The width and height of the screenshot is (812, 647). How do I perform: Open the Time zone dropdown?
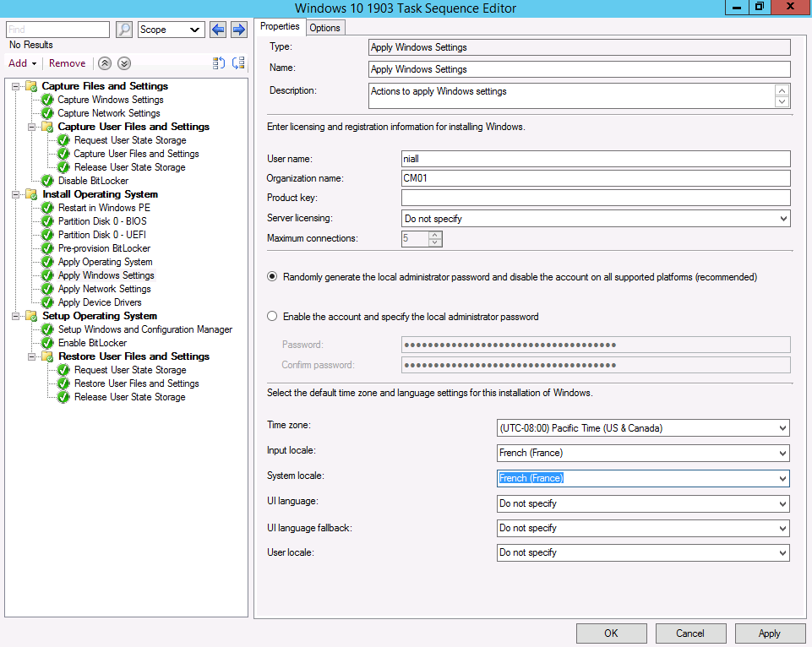click(643, 428)
